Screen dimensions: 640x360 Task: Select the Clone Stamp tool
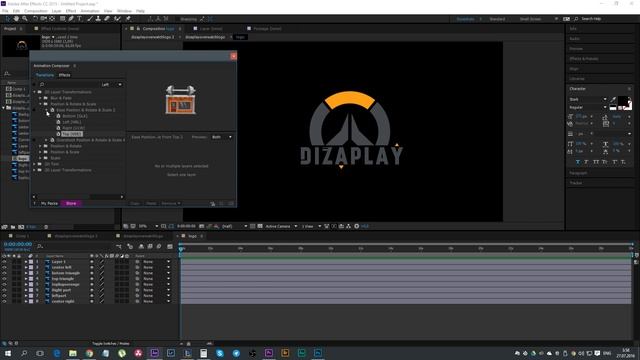pyautogui.click(x=98, y=19)
